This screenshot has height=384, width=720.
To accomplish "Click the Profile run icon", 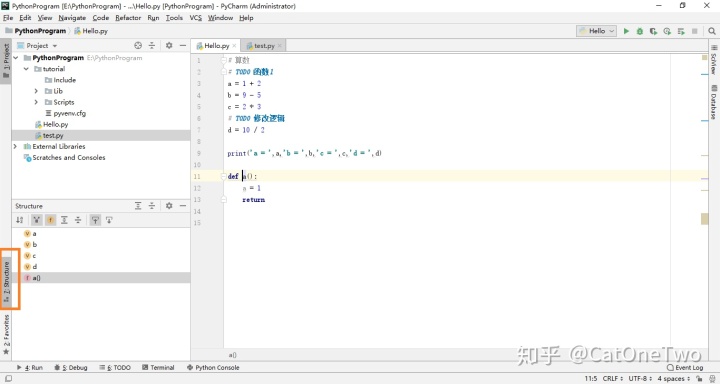I will tap(667, 31).
